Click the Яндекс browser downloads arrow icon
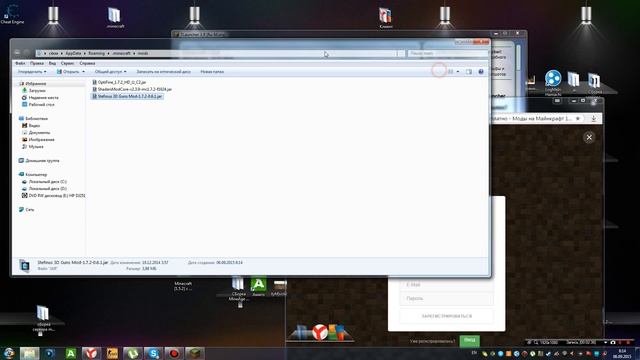The width and height of the screenshot is (640, 360). [593, 118]
